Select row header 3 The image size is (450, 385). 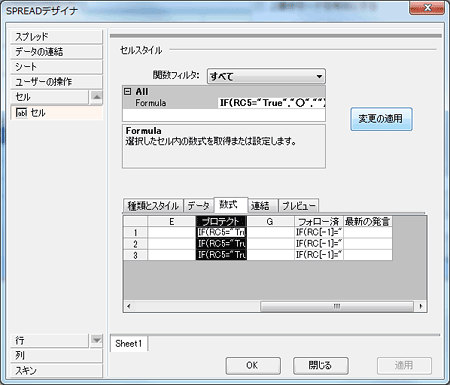pyautogui.click(x=135, y=255)
